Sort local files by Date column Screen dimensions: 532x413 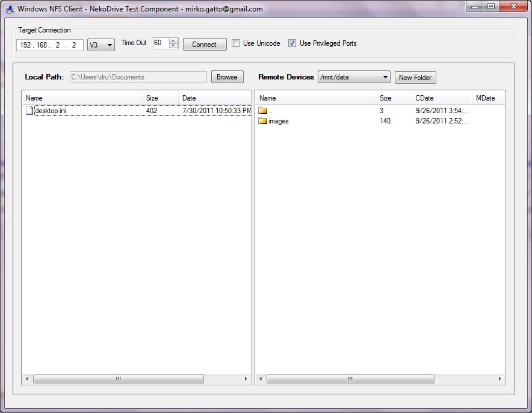tap(215, 98)
